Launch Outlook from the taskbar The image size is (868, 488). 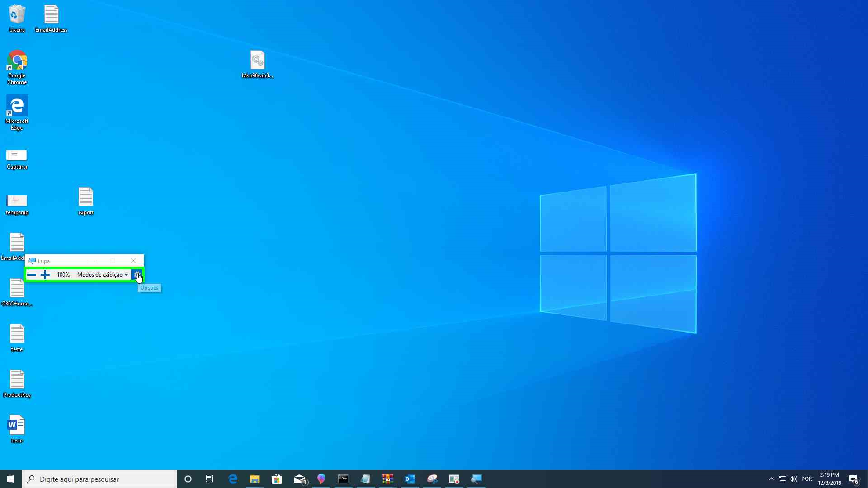point(410,479)
